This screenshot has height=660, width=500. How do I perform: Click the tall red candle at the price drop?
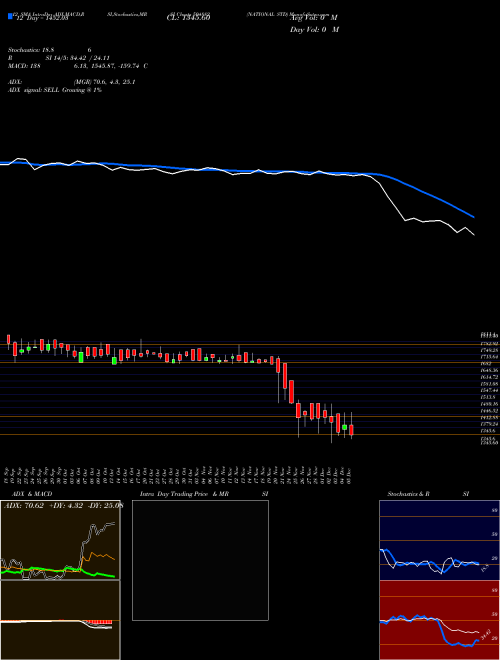tap(285, 376)
